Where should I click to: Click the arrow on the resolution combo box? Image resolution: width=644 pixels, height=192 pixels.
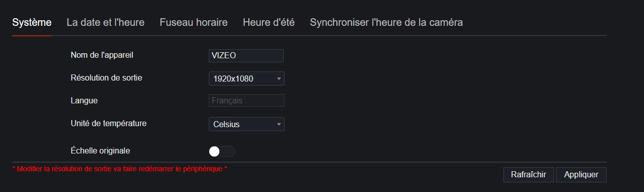[x=279, y=79]
